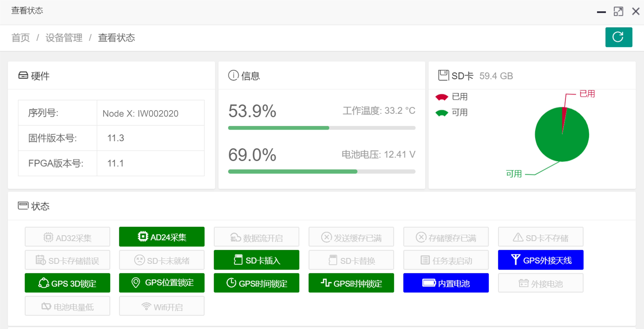
Task: Click the firmware version value 11.3
Action: pyautogui.click(x=116, y=138)
